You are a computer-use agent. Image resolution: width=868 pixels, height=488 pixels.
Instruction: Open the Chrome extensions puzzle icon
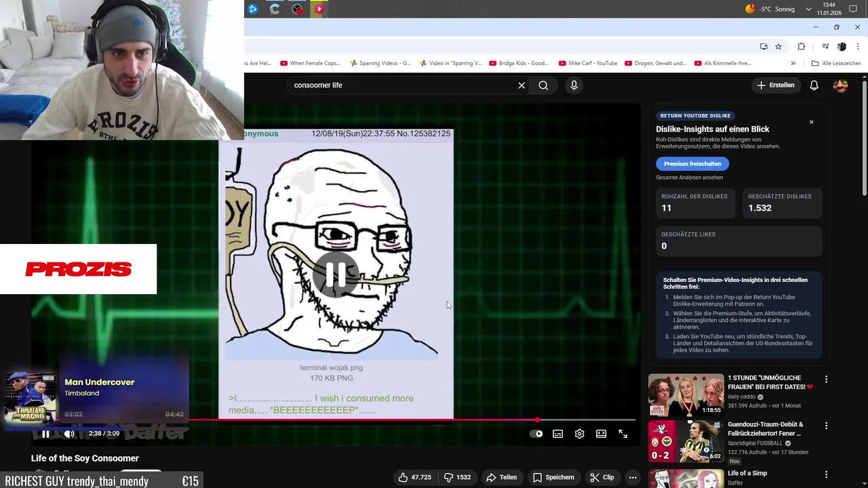(801, 46)
